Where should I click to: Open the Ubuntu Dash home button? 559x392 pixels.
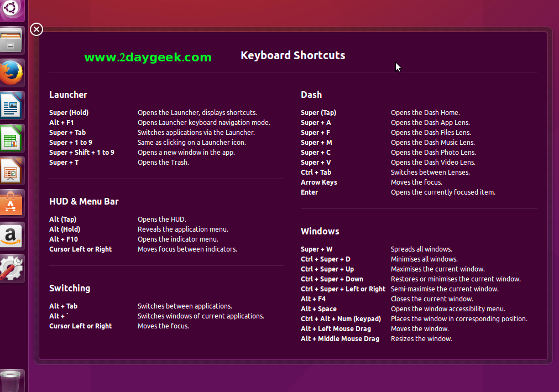click(x=12, y=8)
